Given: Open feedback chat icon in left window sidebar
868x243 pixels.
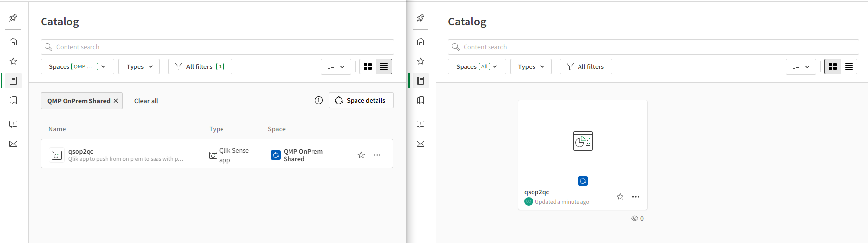Looking at the screenshot, I should [13, 124].
